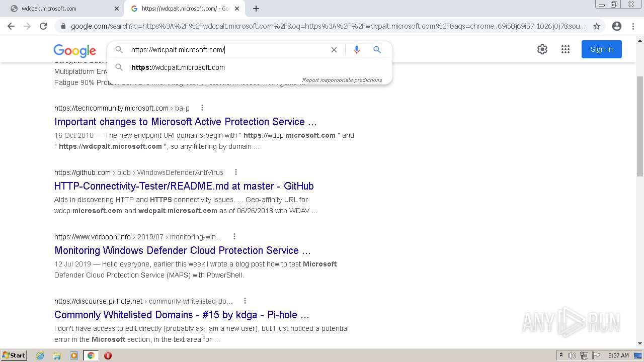The image size is (644, 362).
Task: Click the Sign in button
Action: coord(602,49)
